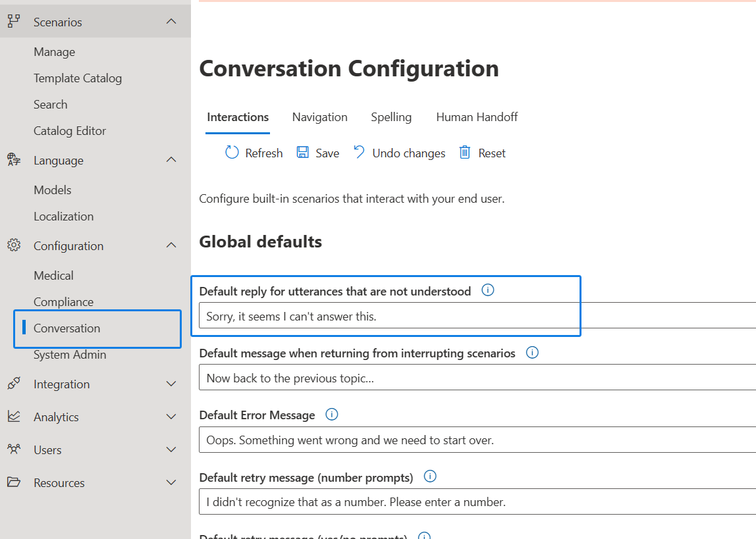
Task: Click info icon for interrupting scenarios message
Action: (x=532, y=353)
